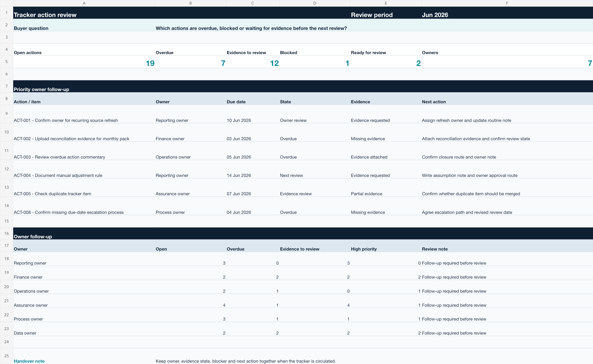Click the due date '10 Jun 2026'
The width and height of the screenshot is (593, 364).
pos(239,120)
